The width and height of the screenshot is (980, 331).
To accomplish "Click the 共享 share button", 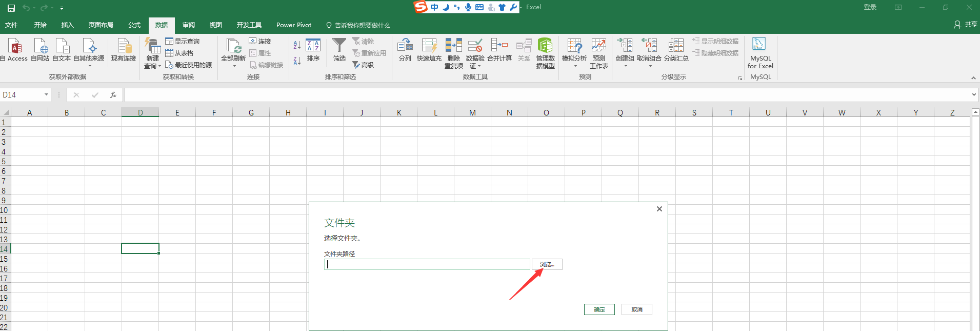I will pos(966,25).
